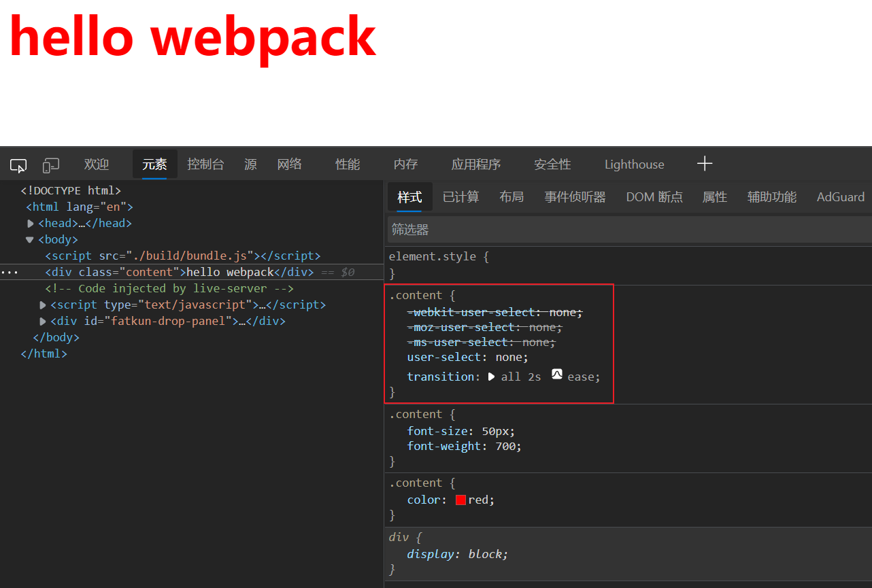872x588 pixels.
Task: Select the closing html tag
Action: click(x=44, y=354)
